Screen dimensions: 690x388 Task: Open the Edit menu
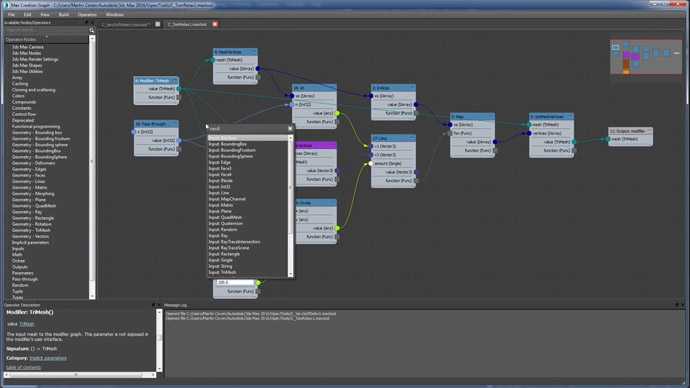click(27, 15)
